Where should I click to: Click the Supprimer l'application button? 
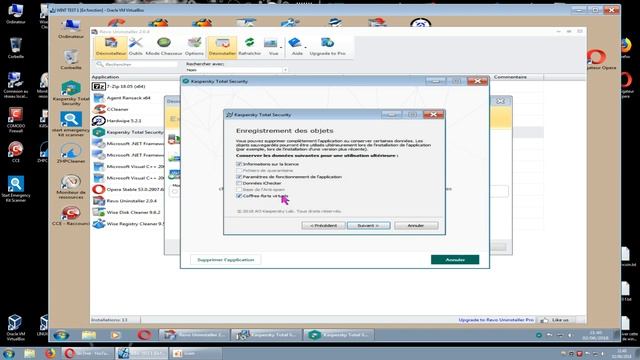pos(225,260)
